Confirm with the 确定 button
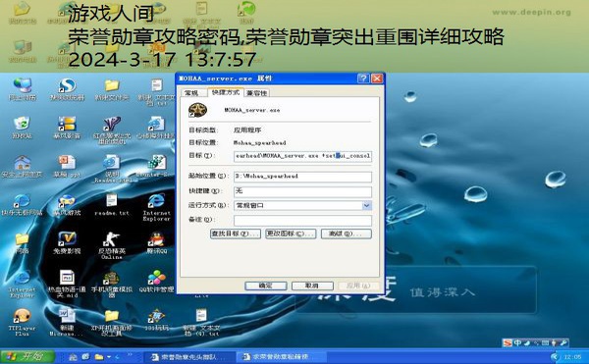This screenshot has width=589, height=364. click(266, 286)
